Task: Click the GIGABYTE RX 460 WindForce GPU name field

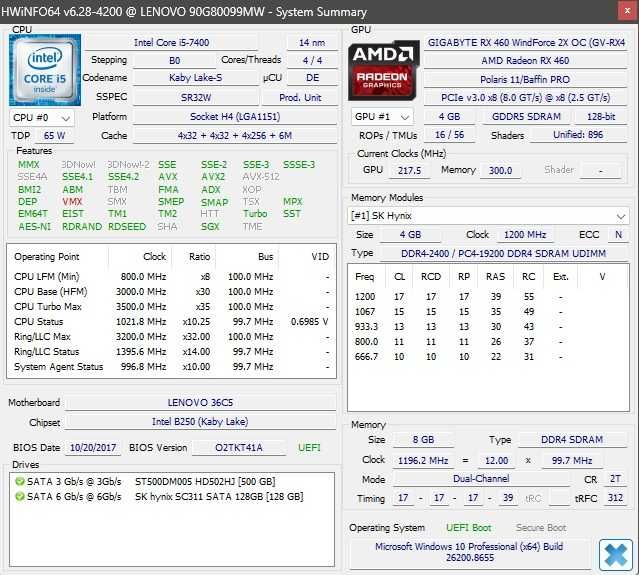Action: pyautogui.click(x=526, y=43)
